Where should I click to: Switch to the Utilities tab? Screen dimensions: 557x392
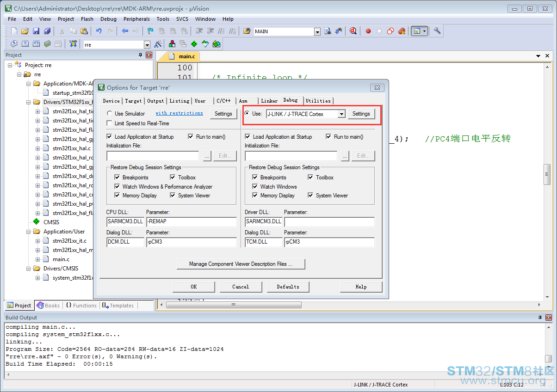318,101
